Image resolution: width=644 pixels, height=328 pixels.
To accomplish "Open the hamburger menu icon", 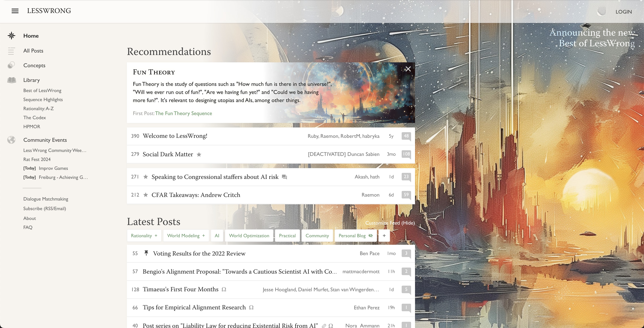I will point(15,11).
